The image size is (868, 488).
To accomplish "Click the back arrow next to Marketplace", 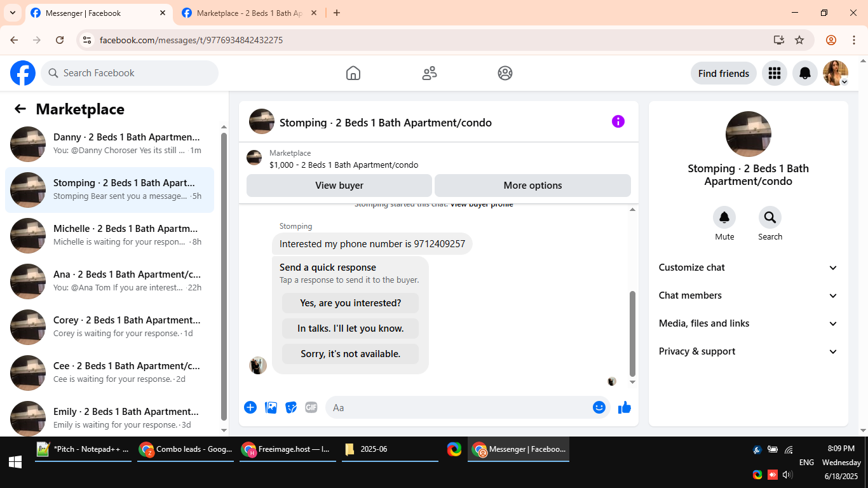I will (20, 109).
